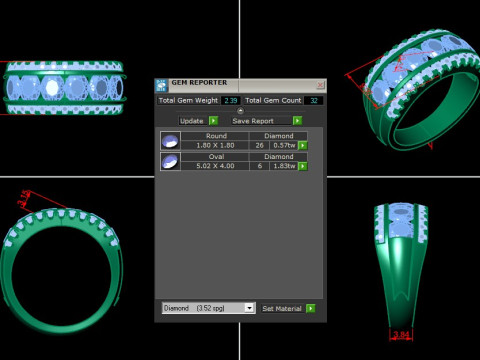
Task: Click the 'Oval' shape cell
Action: point(216,157)
